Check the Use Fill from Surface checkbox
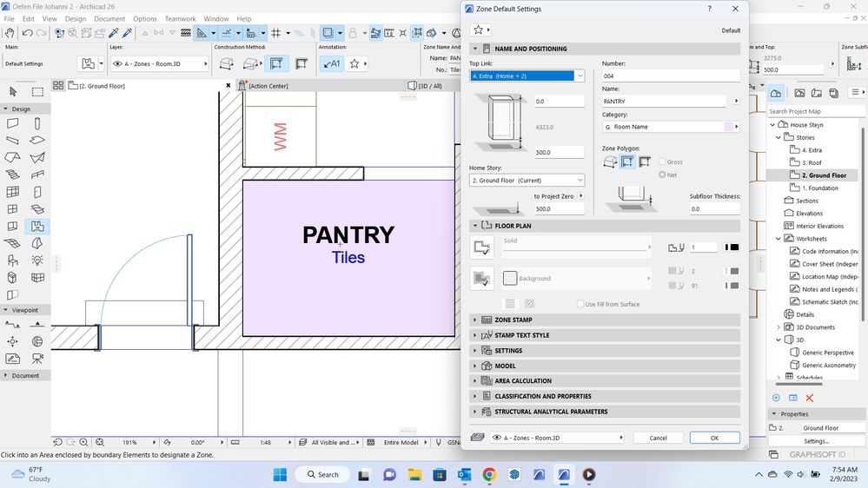The image size is (868, 488). pos(580,304)
